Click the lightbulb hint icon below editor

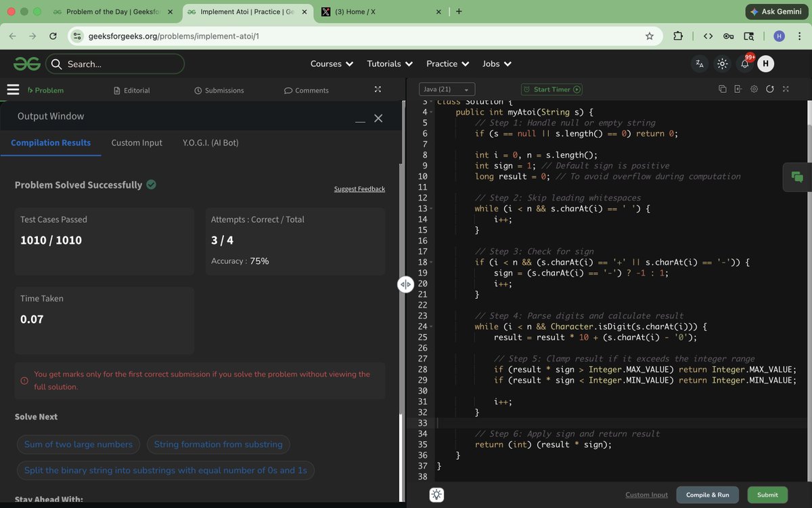click(436, 495)
